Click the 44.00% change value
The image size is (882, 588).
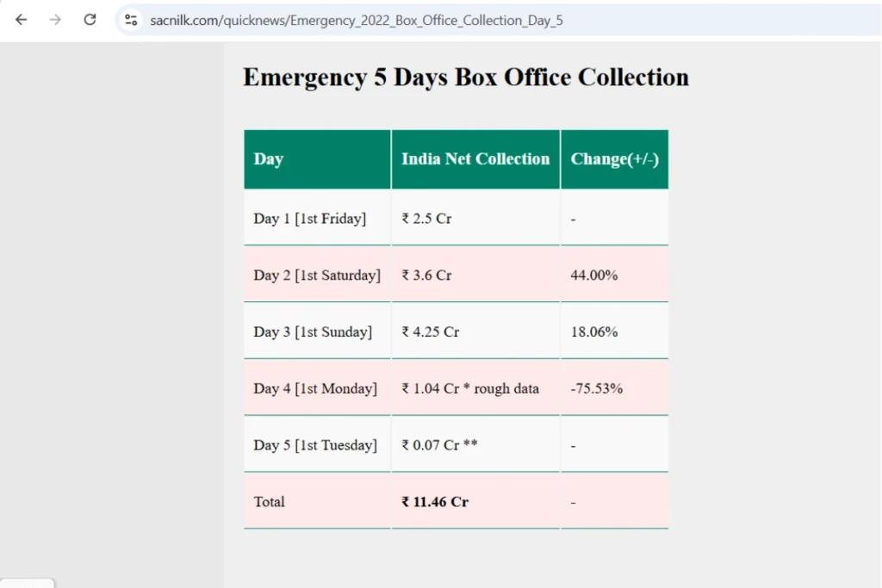594,275
